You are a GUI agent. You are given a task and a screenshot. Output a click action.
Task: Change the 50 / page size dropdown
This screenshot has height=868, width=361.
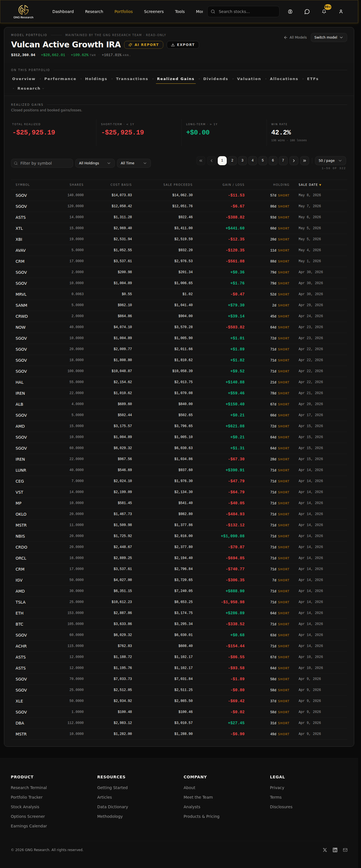[x=330, y=161]
